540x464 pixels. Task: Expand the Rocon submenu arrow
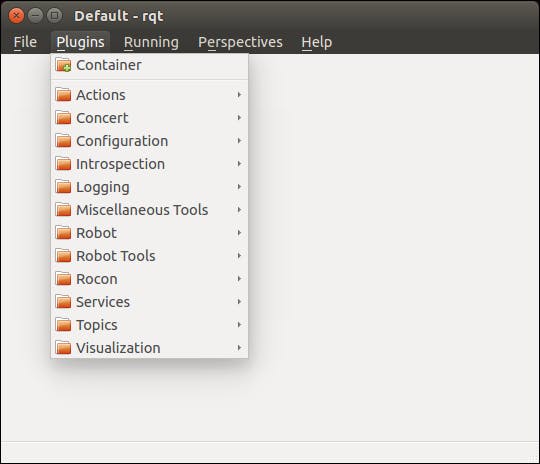pos(239,279)
